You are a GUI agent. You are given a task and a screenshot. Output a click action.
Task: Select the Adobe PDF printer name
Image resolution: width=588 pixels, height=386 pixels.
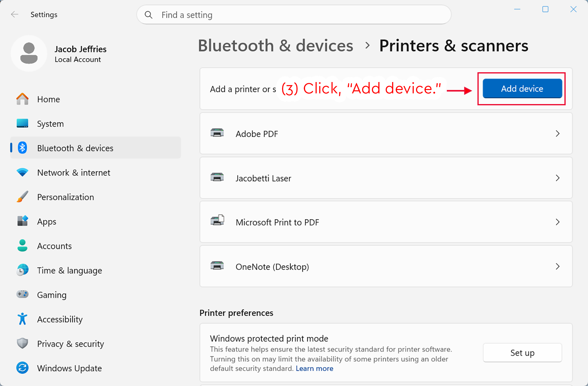[x=257, y=134]
